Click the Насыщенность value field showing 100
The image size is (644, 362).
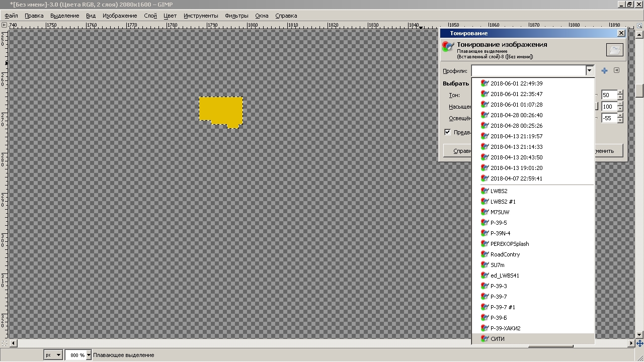point(609,107)
